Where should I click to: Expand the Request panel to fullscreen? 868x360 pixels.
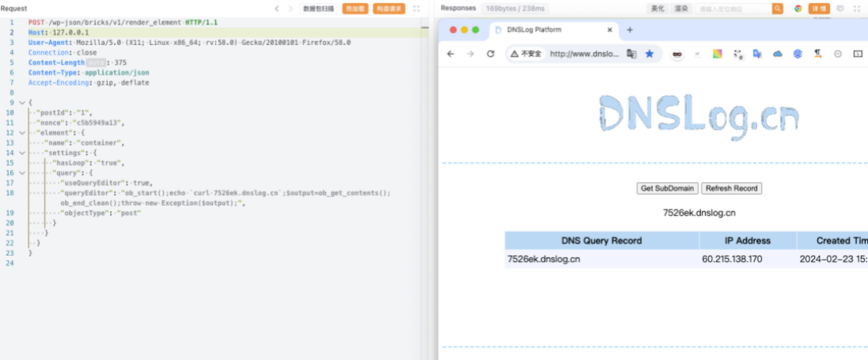(x=417, y=9)
